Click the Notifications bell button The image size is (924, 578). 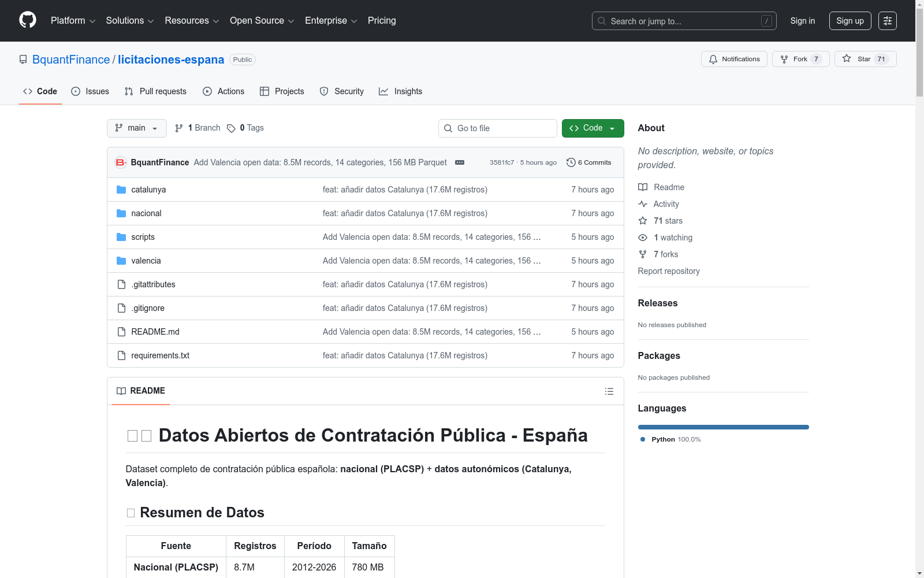pyautogui.click(x=734, y=59)
